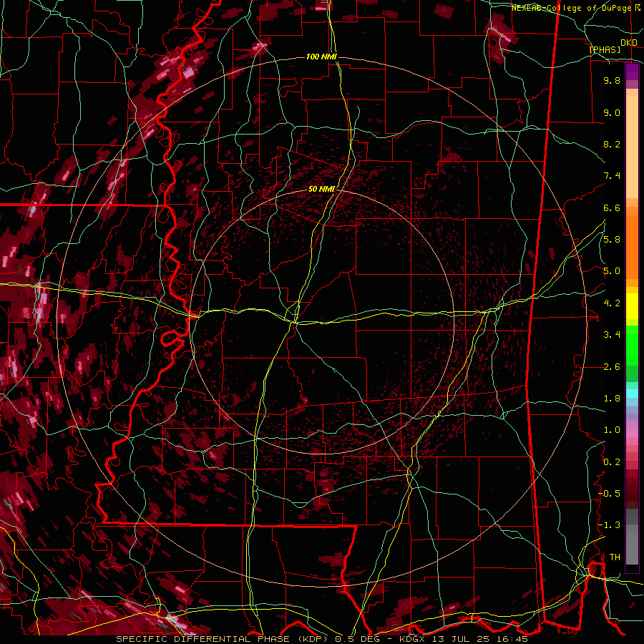Viewport: 644px width, 644px height.
Task: Click the -1.3 scale value
Action: tap(609, 525)
